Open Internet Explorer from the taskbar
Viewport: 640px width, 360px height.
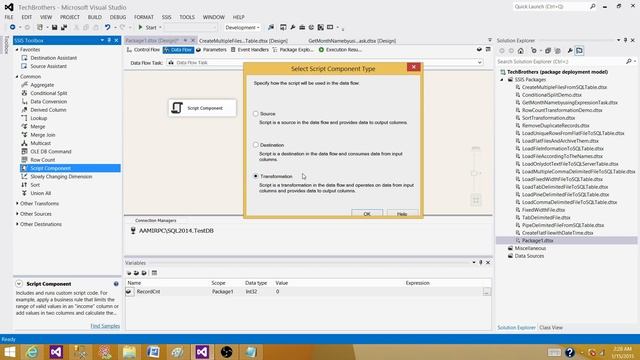coord(32,352)
